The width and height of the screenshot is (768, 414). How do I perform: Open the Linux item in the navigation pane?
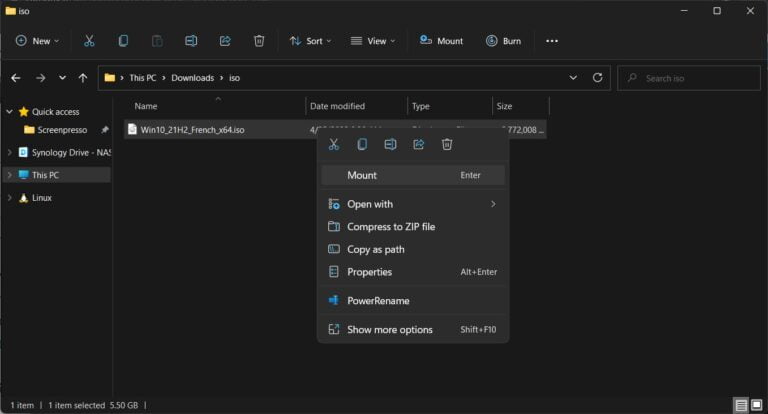41,198
